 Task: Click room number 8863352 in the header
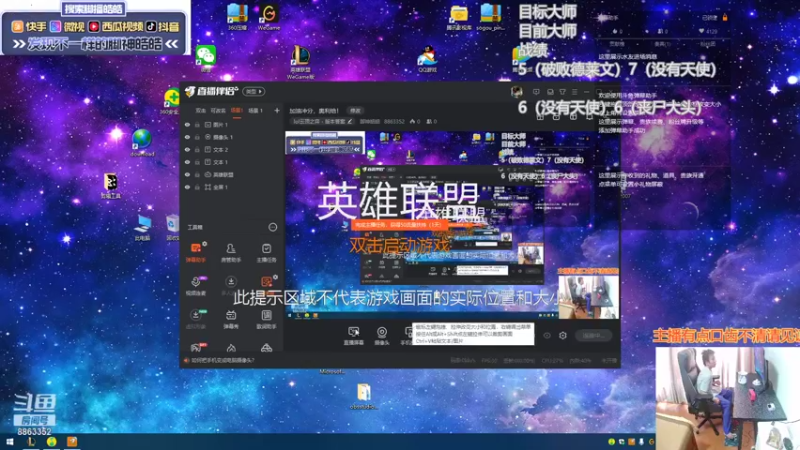394,121
